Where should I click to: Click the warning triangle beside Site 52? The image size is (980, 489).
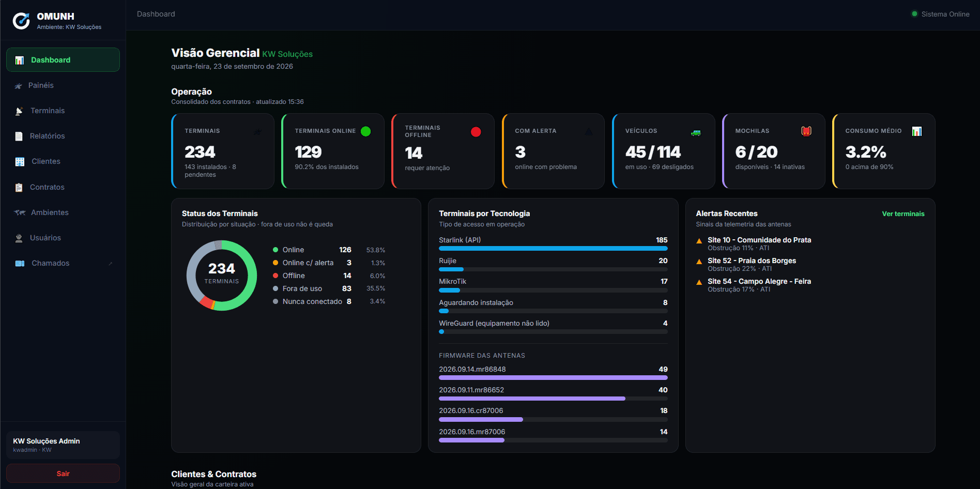click(x=699, y=262)
